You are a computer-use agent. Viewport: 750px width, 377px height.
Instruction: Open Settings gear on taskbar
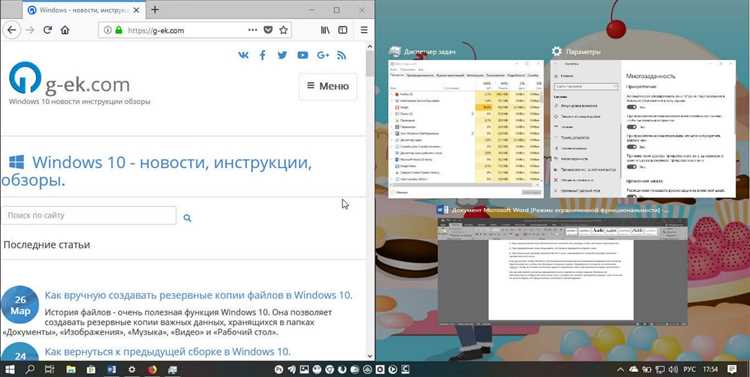(132, 369)
